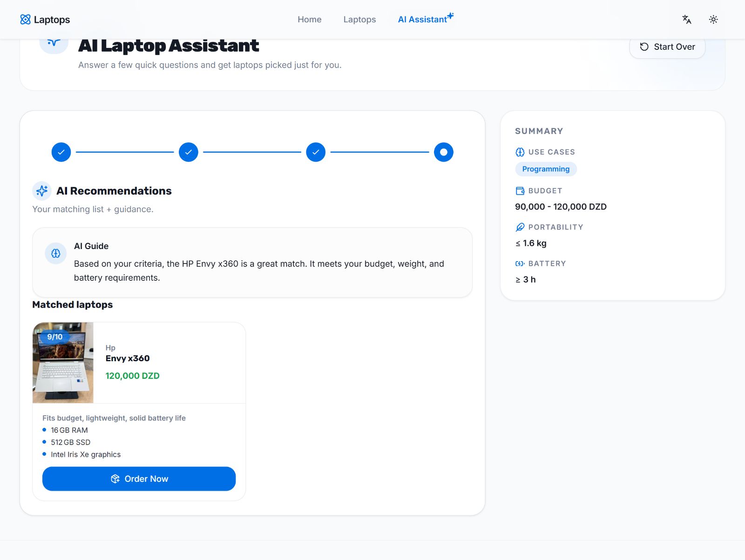
Task: Open the Envy x360 product title
Action: (x=128, y=358)
